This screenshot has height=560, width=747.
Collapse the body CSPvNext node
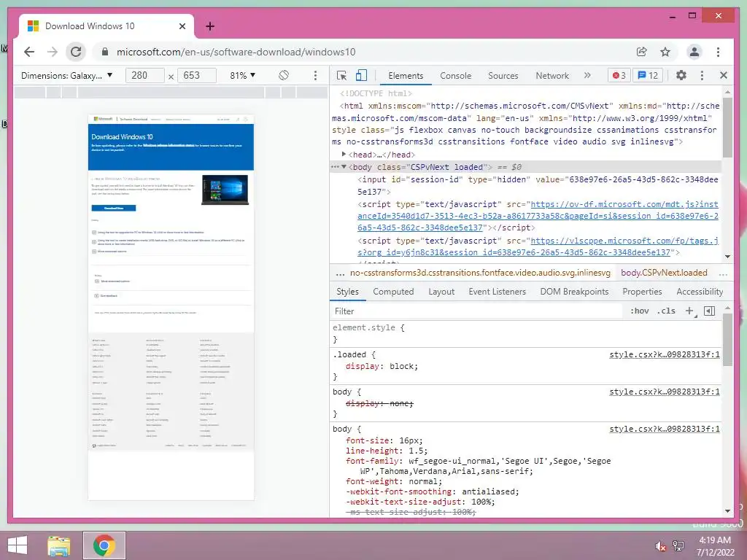(x=344, y=167)
